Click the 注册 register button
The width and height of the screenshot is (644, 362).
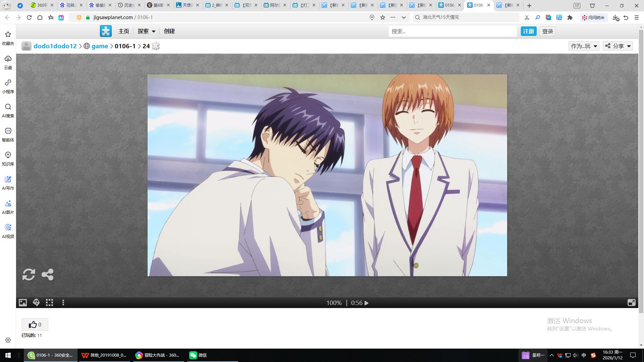[x=528, y=31]
